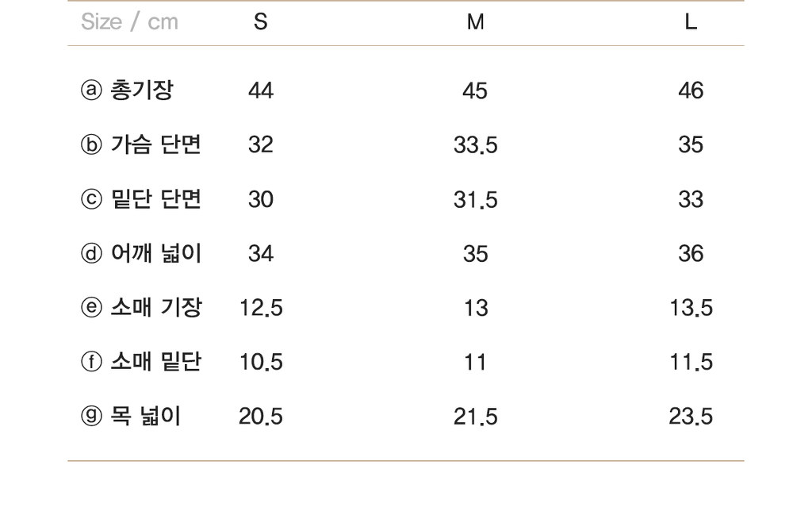Image resolution: width=812 pixels, height=515 pixels.
Task: Click the circled ⓑ icon beside 가슴 단면
Action: click(91, 144)
